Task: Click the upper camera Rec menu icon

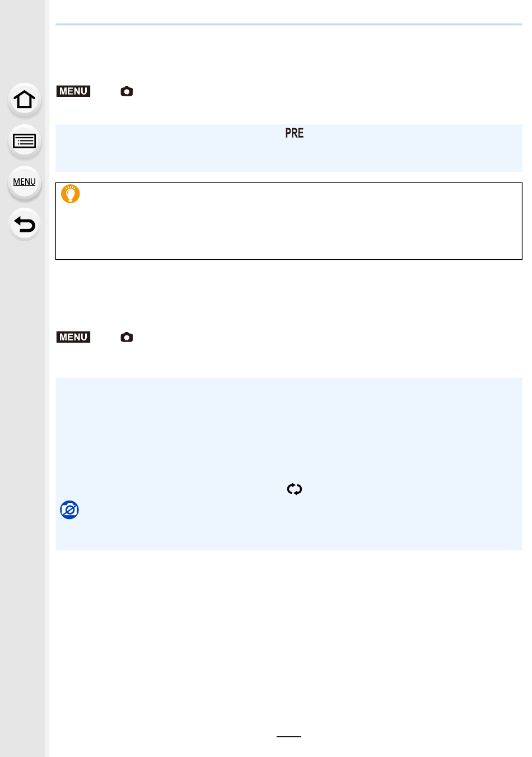Action: point(127,91)
